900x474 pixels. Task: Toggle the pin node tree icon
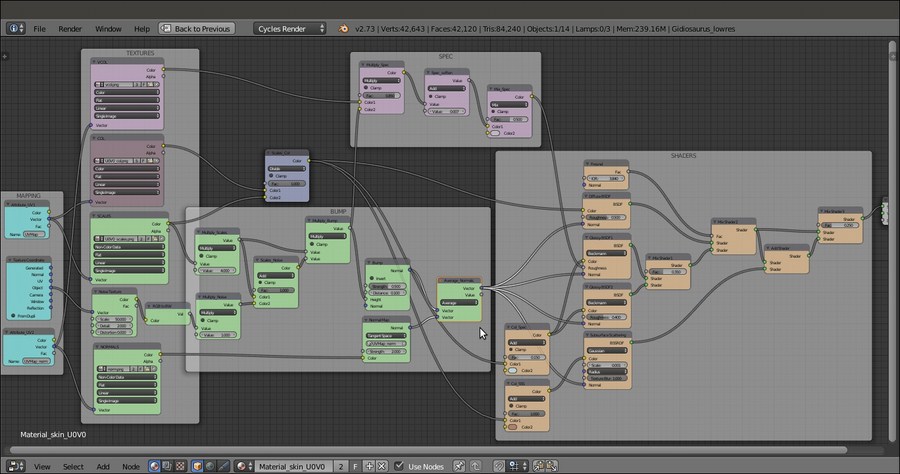tap(459, 466)
